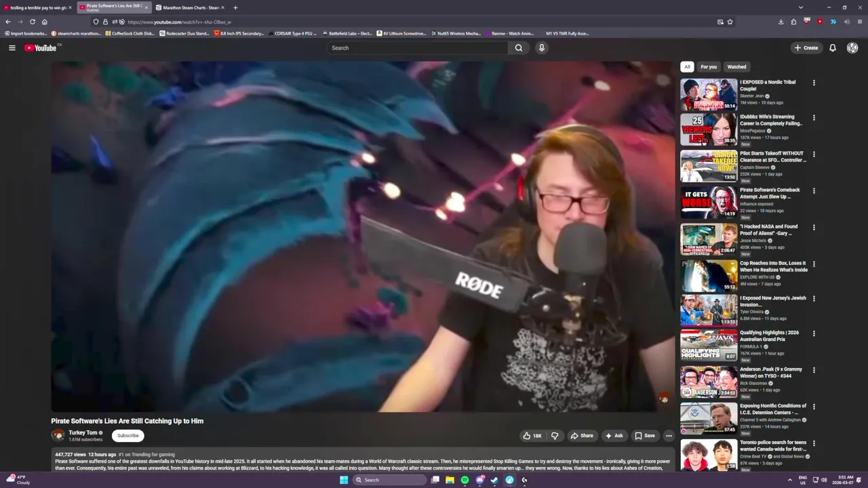Viewport: 868px width, 488px height.
Task: Select the For you filter chip
Action: click(709, 66)
